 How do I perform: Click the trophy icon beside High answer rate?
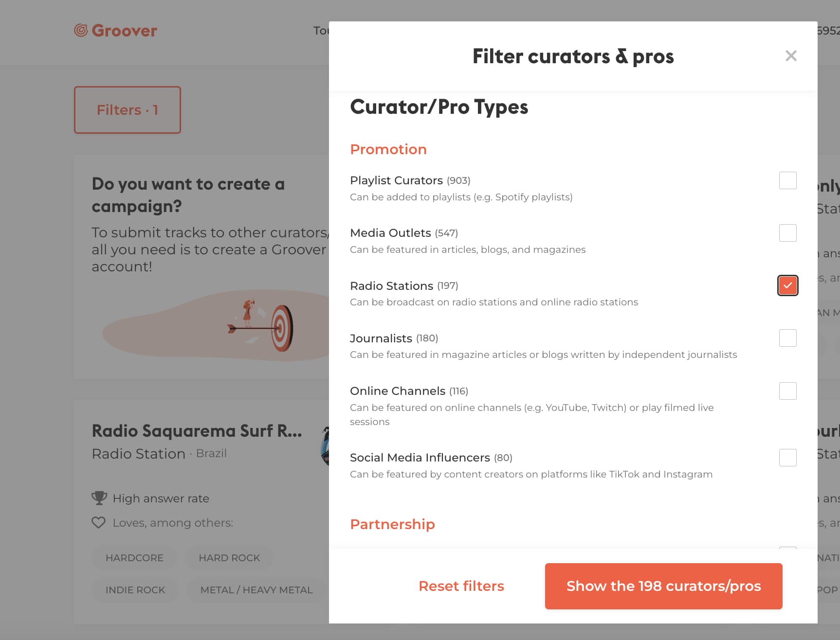pos(99,498)
